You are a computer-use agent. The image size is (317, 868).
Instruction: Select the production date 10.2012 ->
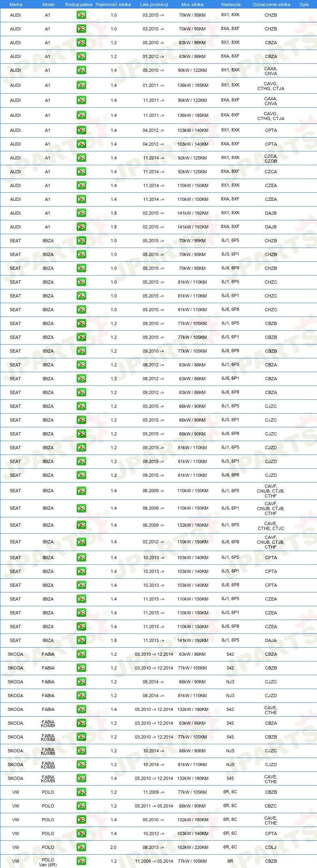coord(153,834)
